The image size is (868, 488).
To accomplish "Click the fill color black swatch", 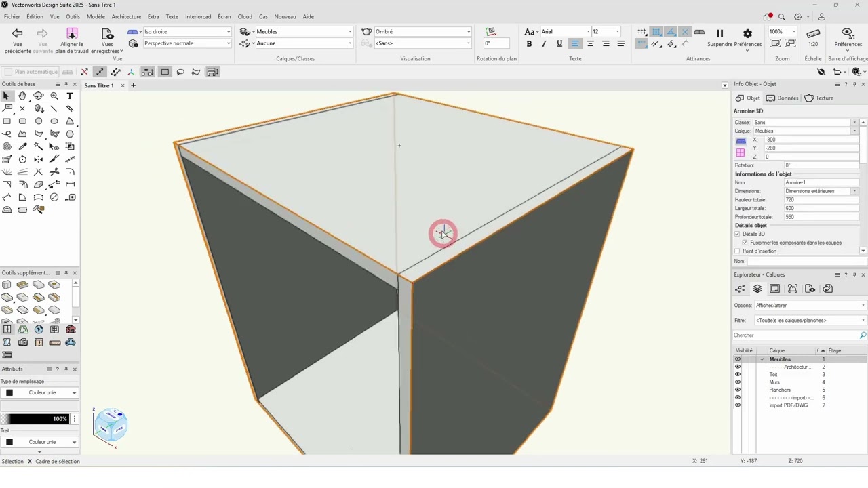I will (9, 393).
